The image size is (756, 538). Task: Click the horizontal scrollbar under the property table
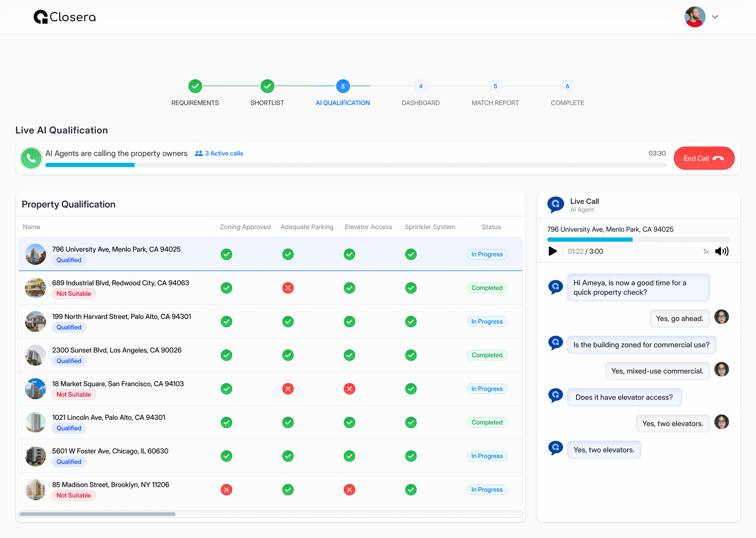(x=98, y=514)
